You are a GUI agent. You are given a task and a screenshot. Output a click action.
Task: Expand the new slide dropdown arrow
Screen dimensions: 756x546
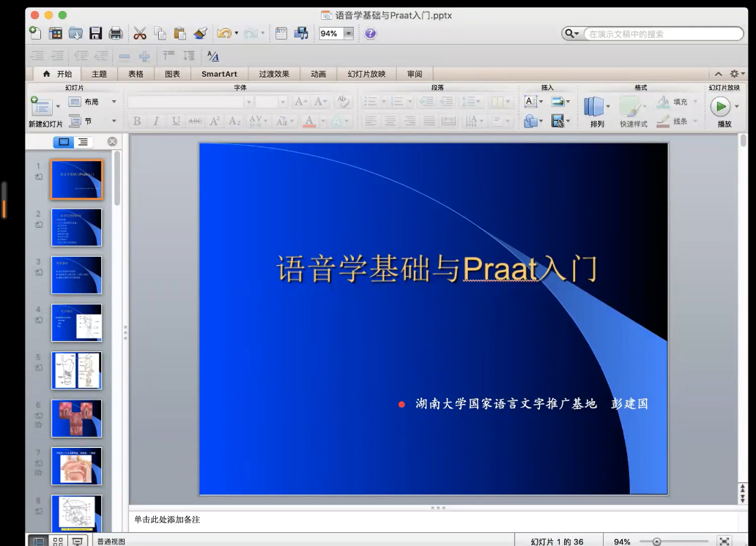pos(58,106)
